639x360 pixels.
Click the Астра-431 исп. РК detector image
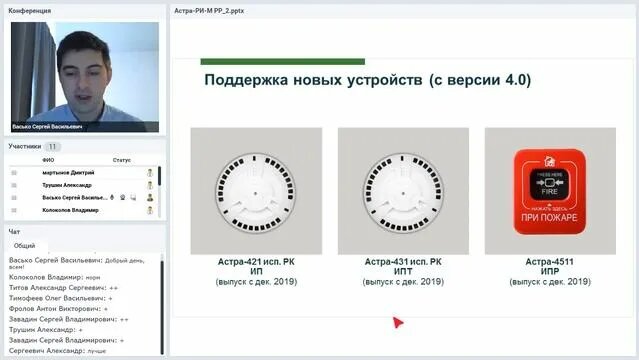(x=403, y=191)
